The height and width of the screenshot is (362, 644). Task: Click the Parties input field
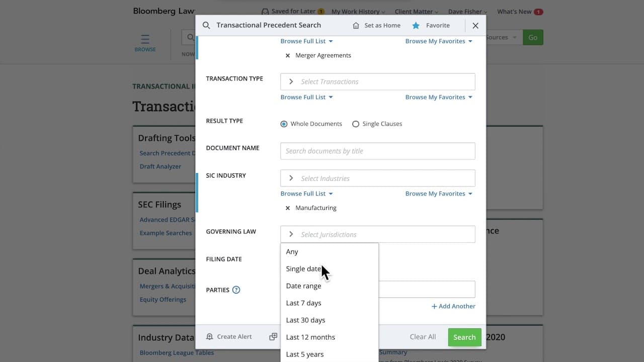click(x=427, y=289)
